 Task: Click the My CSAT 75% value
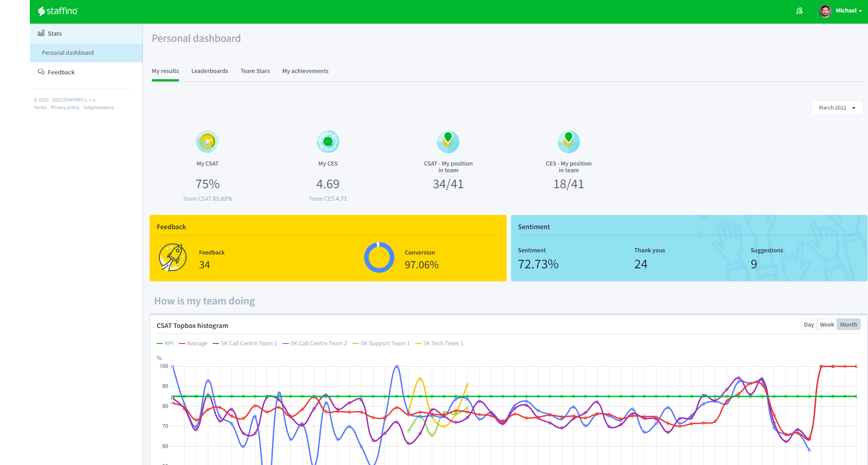pyautogui.click(x=207, y=184)
